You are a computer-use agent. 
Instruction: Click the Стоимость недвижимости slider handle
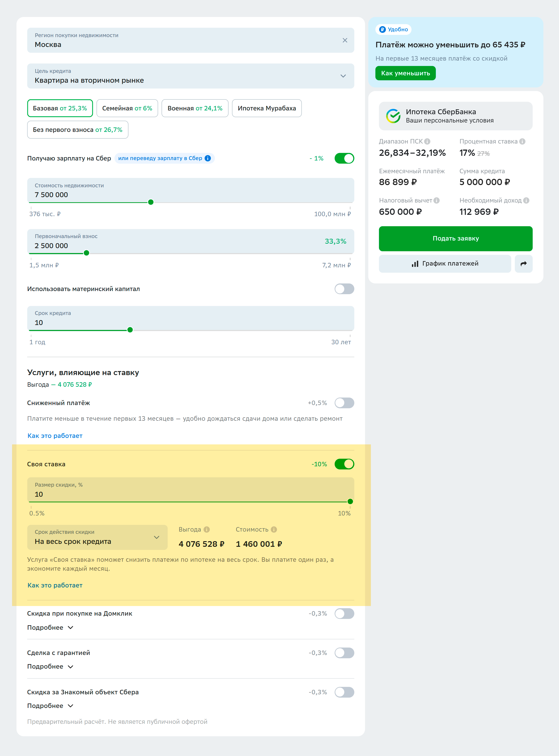151,203
